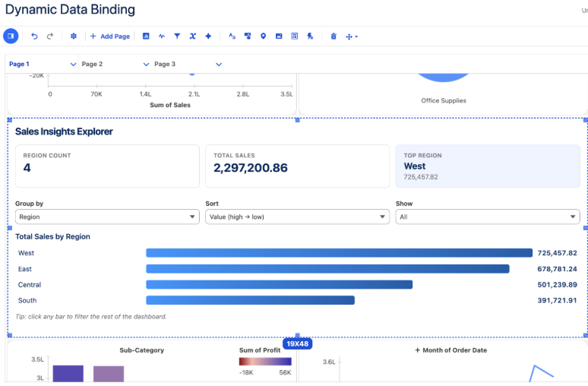
Task: Click the Sub-Category chart title
Action: pos(142,350)
